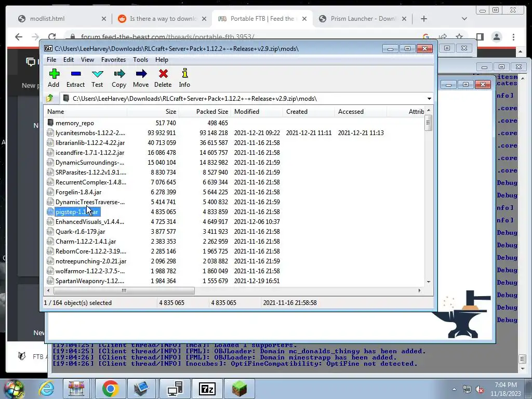The image size is (532, 399).
Task: Open the Chrome profile avatar icon
Action: point(497,37)
